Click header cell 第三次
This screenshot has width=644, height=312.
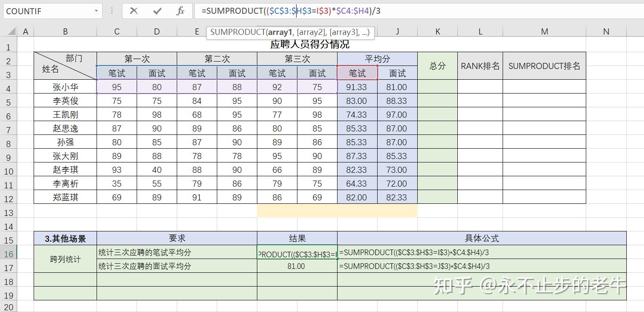297,59
